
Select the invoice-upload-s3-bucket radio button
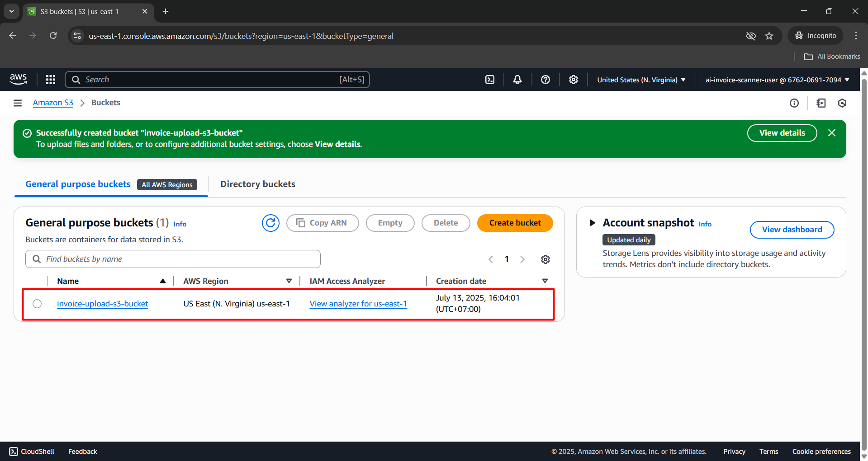[x=37, y=304]
